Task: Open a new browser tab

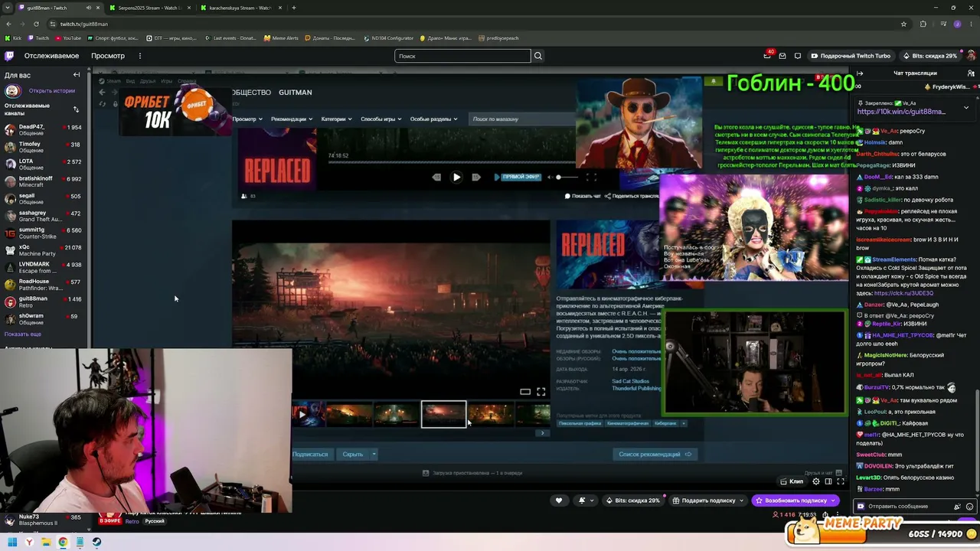Action: [294, 8]
